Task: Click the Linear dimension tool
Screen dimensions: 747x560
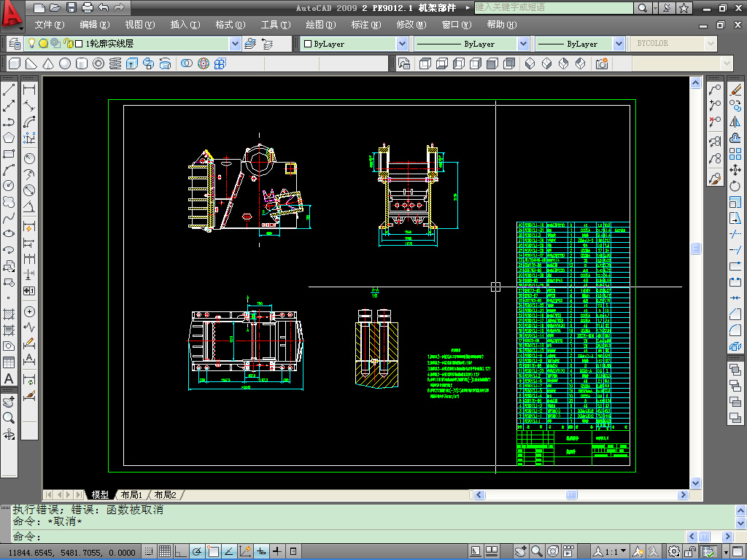Action: click(29, 90)
